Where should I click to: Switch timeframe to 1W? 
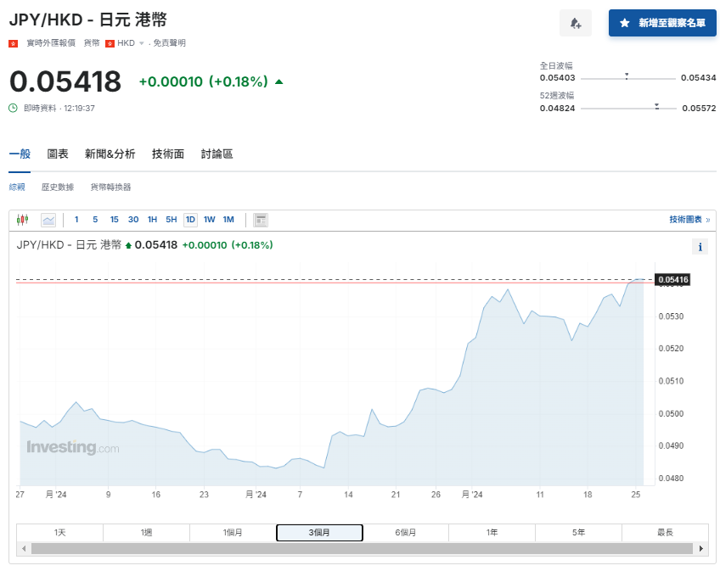coord(209,219)
